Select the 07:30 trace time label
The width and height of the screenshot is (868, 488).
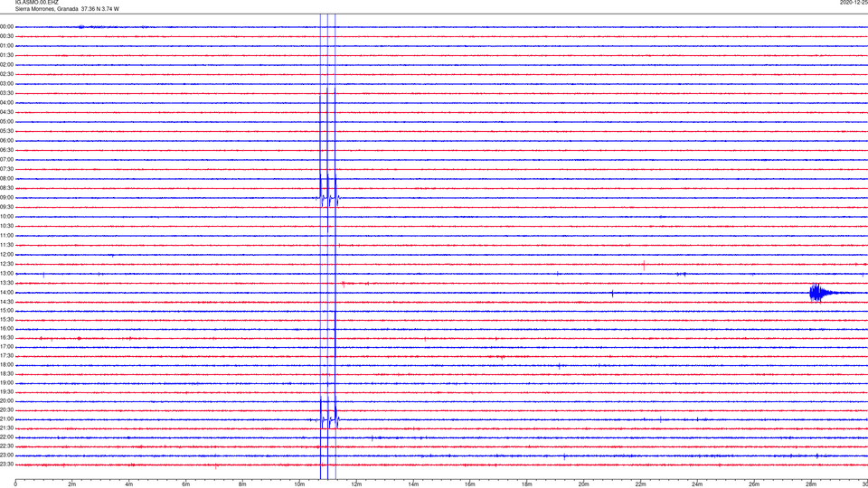click(6, 169)
